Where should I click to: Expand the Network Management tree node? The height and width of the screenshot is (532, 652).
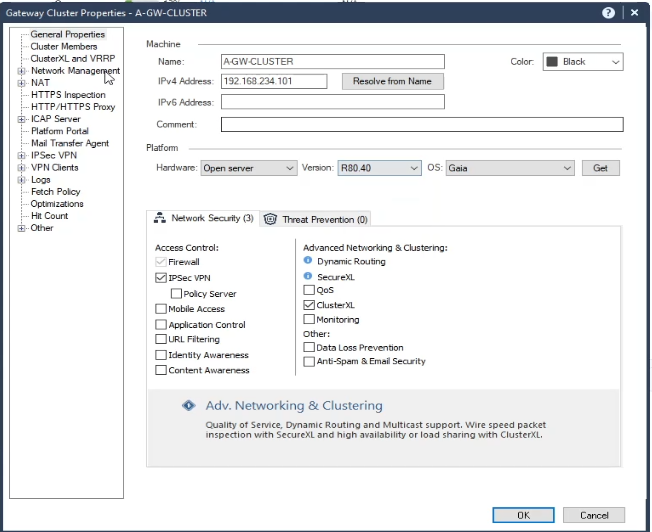21,71
